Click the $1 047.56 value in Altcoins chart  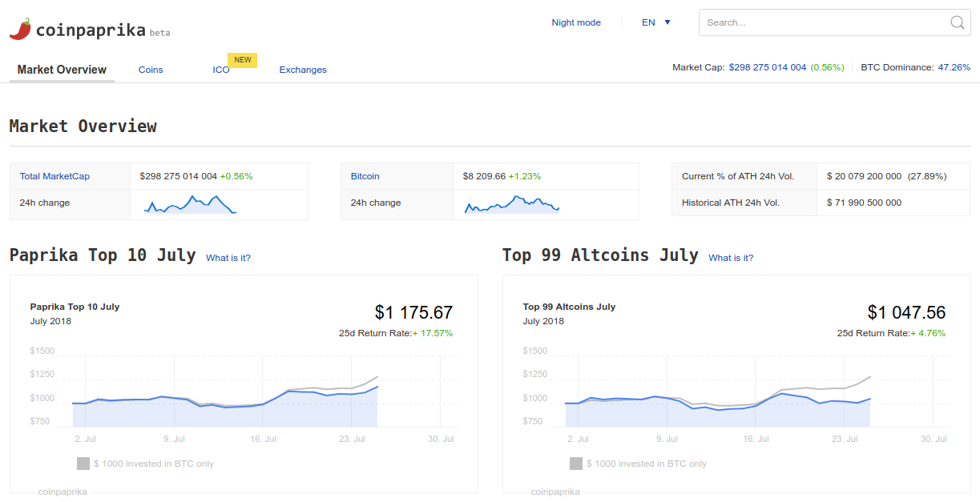click(906, 312)
